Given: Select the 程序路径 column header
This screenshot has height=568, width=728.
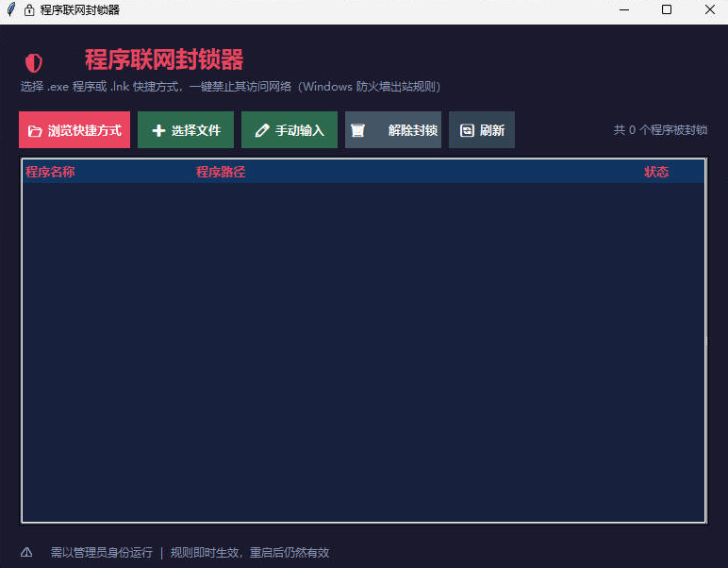Looking at the screenshot, I should (221, 172).
